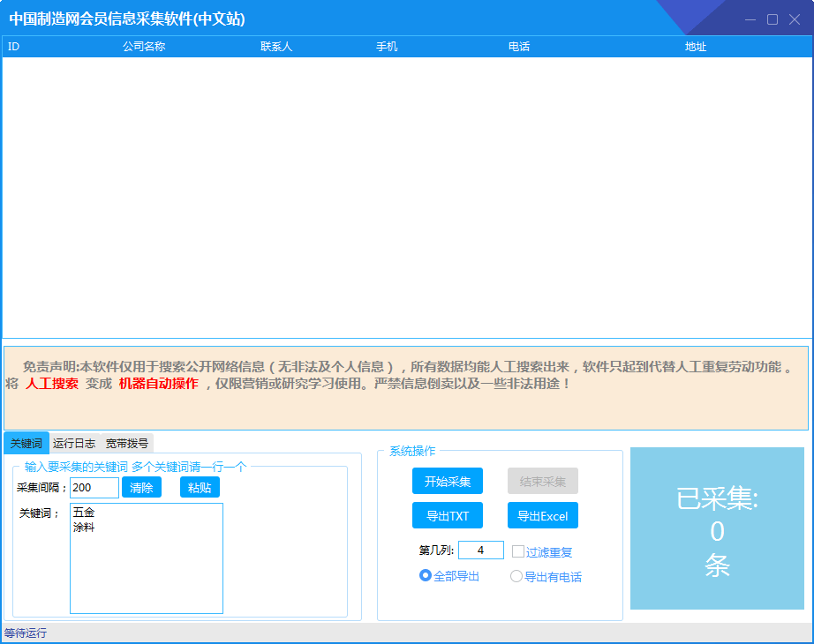Image resolution: width=814 pixels, height=644 pixels.
Task: Select the keyword 五金 in list
Action: (84, 513)
